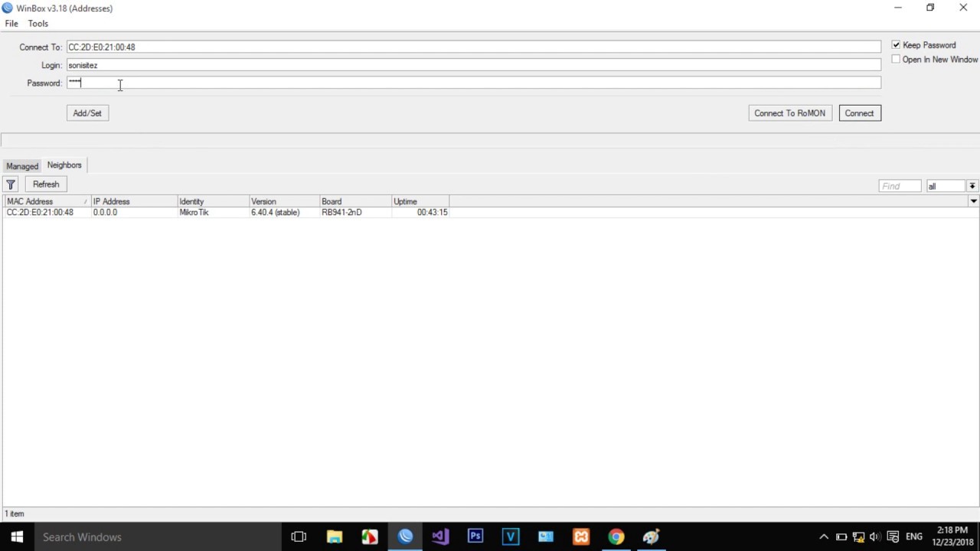This screenshot has height=551, width=980.
Task: Click the filter funnel icon
Action: coord(11,184)
